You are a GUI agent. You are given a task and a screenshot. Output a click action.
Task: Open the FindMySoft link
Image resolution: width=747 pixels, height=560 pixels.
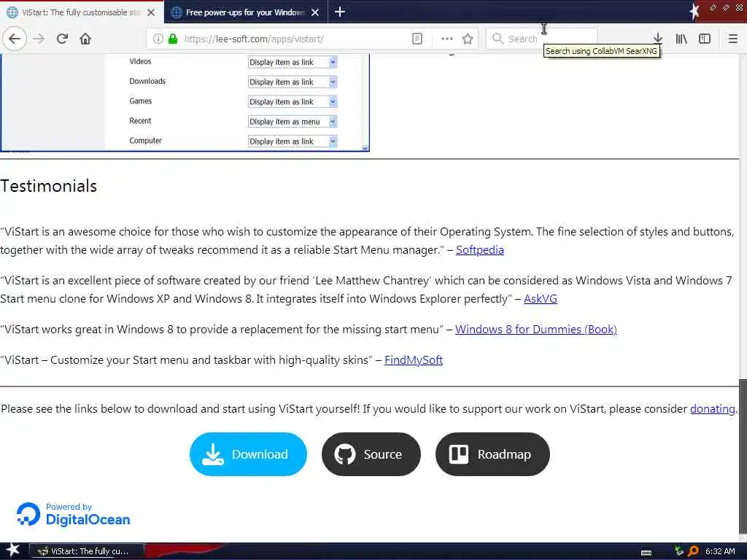414,360
